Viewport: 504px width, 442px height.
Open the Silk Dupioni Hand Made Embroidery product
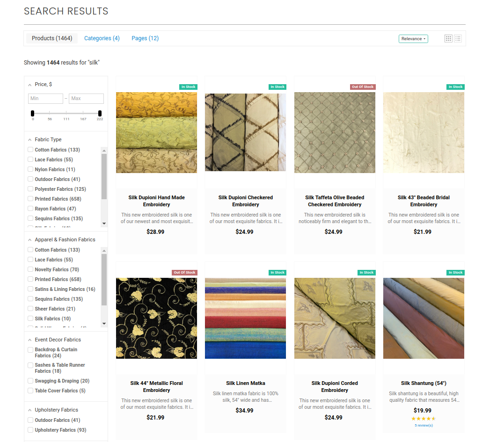coord(156,201)
